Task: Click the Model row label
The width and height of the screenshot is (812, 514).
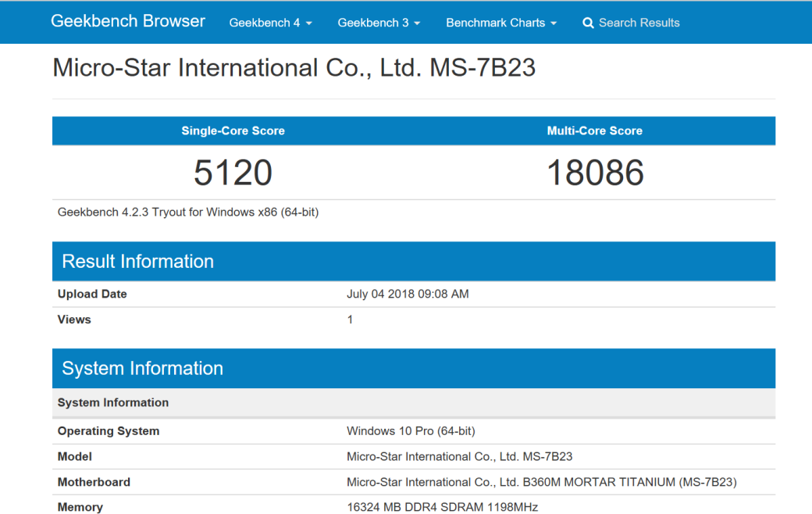Action: pyautogui.click(x=75, y=456)
